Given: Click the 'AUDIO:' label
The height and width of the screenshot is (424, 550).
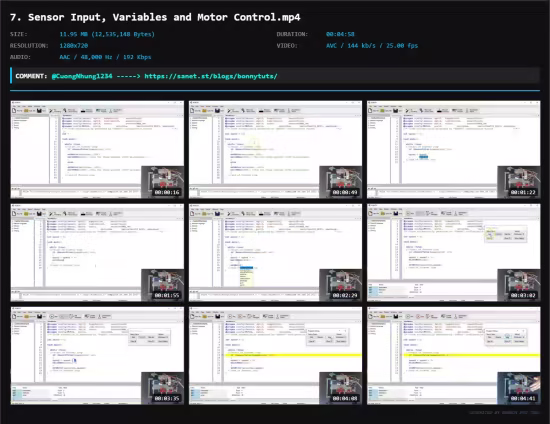Looking at the screenshot, I should click(x=20, y=57).
